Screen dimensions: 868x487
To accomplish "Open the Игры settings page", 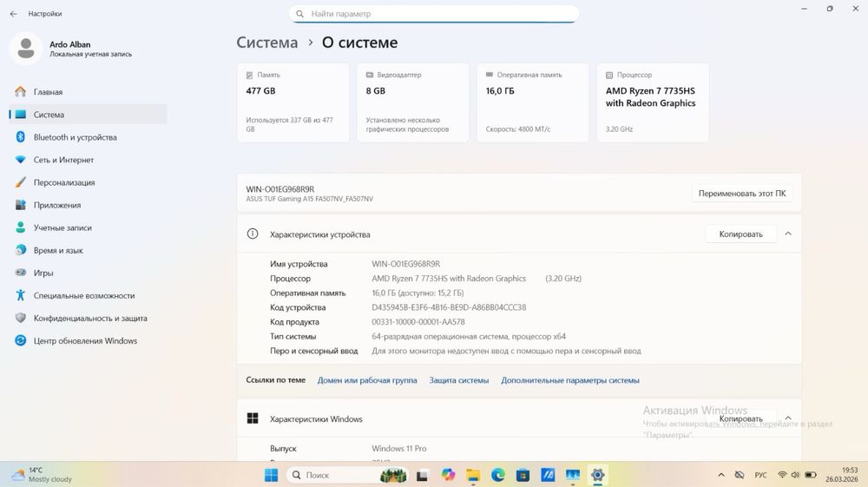I will (88, 273).
